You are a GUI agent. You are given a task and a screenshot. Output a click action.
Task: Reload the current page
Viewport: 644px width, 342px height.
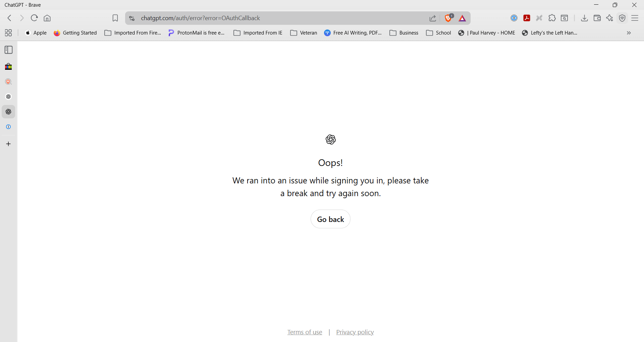click(x=34, y=18)
